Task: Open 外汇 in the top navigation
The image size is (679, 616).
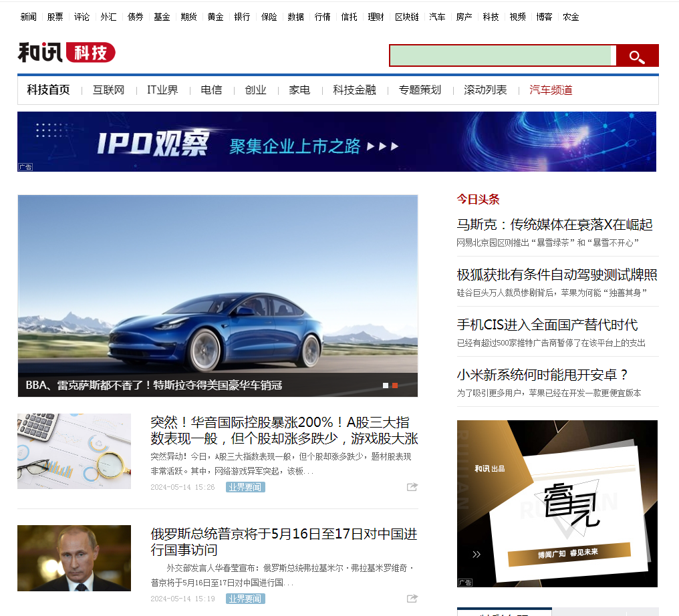Action: (109, 17)
